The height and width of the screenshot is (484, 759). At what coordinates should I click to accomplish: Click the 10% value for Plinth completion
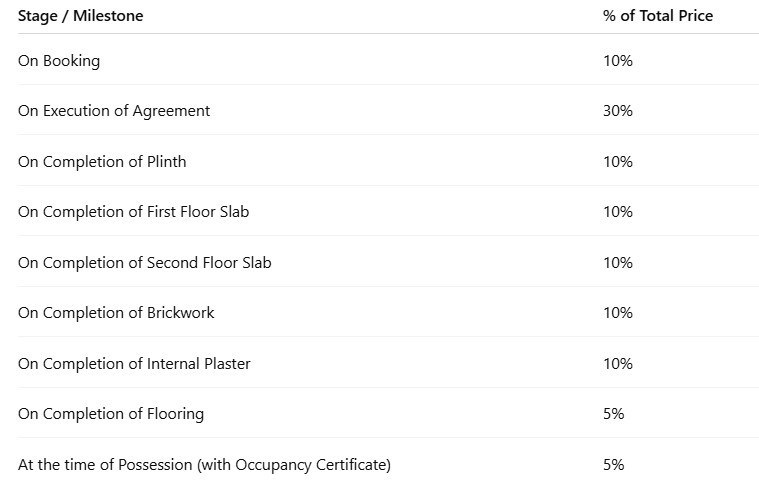(618, 162)
